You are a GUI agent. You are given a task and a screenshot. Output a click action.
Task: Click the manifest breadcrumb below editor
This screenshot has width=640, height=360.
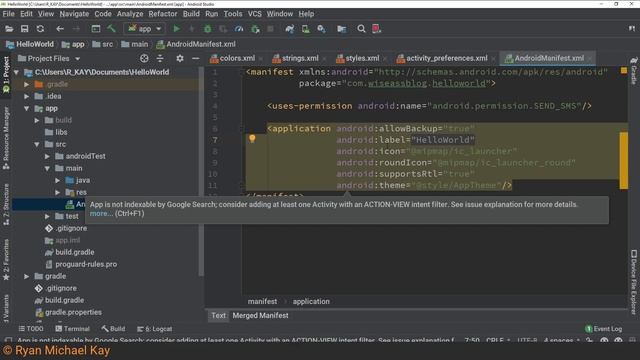[x=262, y=302]
